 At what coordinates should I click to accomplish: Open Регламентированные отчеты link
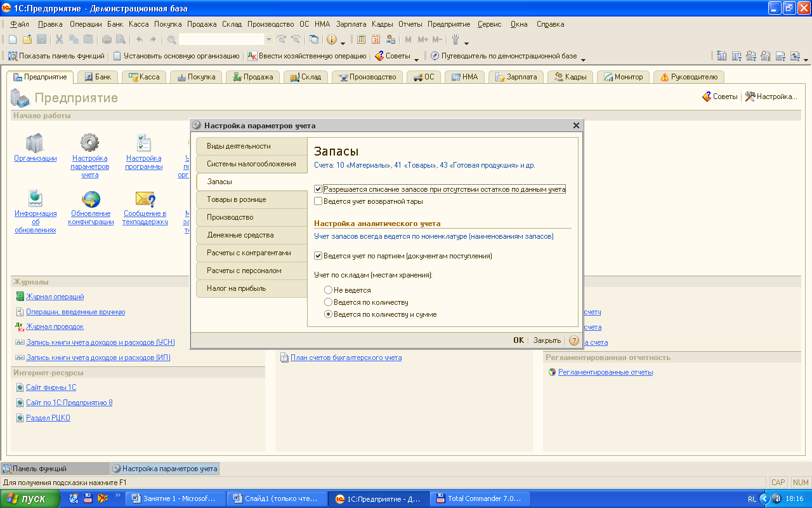(x=605, y=372)
